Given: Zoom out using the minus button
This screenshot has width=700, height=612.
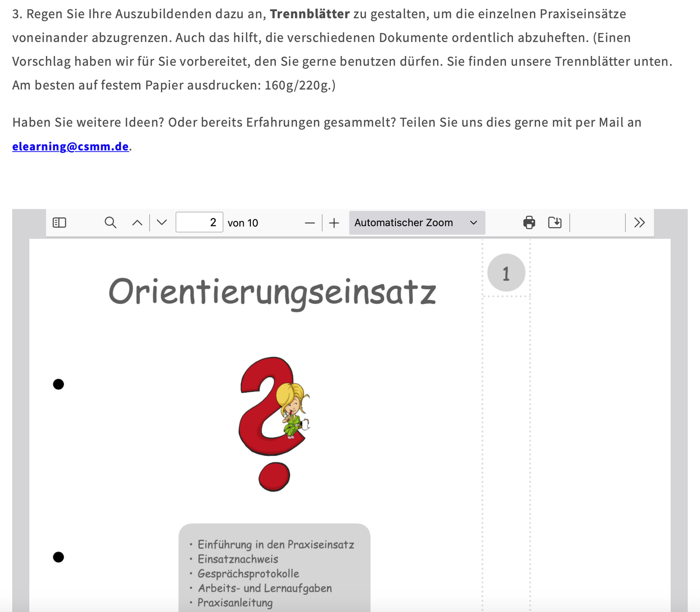Looking at the screenshot, I should (310, 223).
